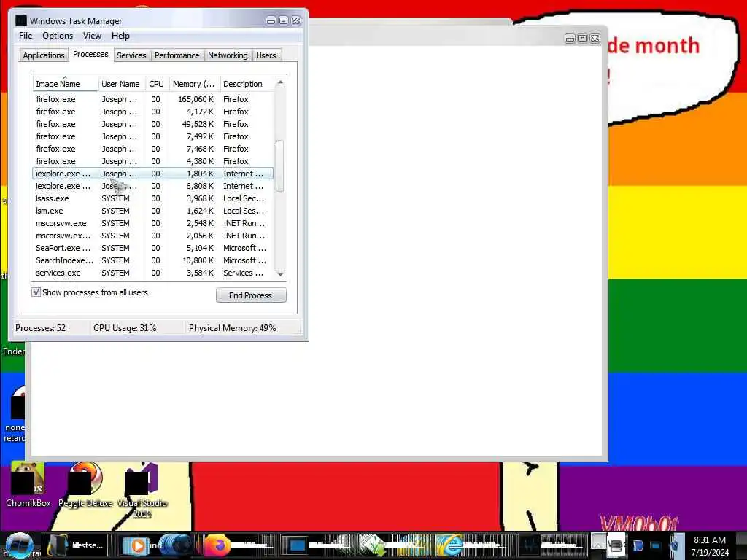Open the Windows Start orb
Screen dimensions: 747x560
click(19, 545)
